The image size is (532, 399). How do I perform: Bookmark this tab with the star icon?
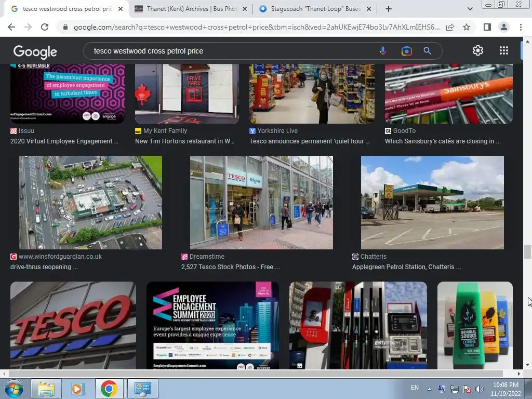pyautogui.click(x=467, y=27)
